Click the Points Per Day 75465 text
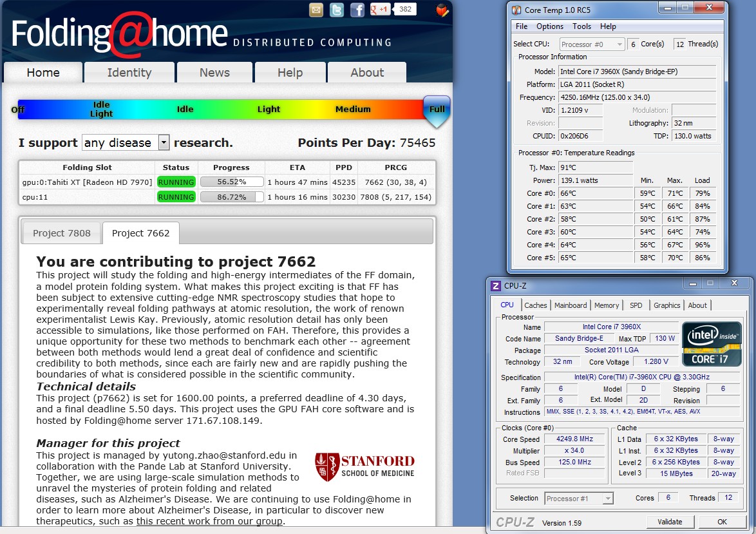 tap(366, 143)
